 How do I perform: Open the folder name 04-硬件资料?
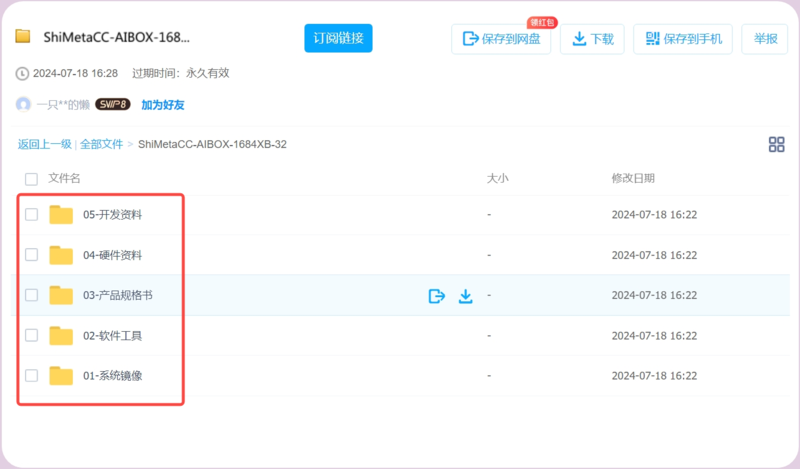112,255
